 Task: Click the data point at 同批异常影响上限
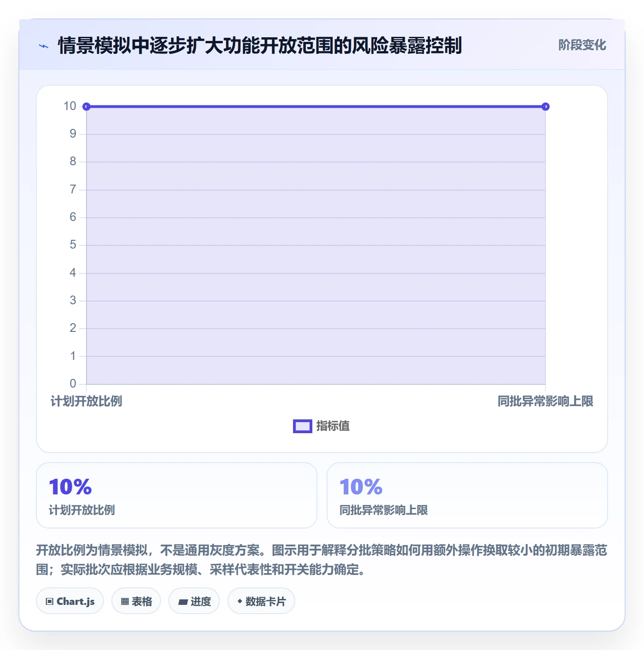pos(546,107)
